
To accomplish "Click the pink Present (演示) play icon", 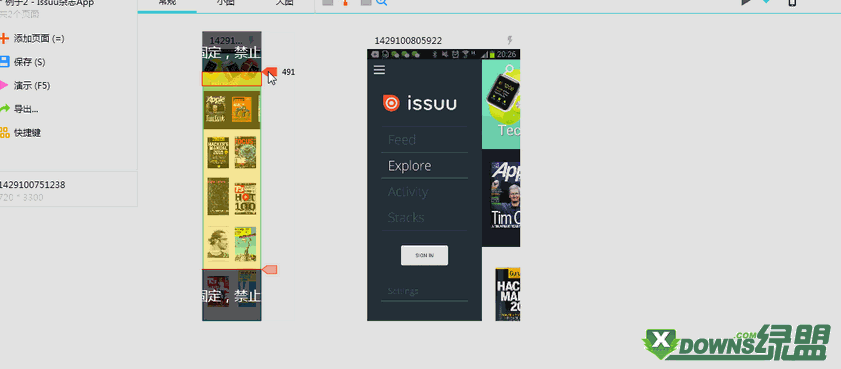I will click(x=4, y=85).
